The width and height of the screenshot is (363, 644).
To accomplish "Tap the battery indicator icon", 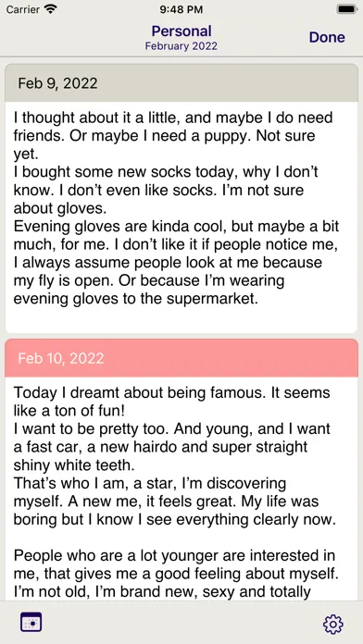I will [x=346, y=9].
